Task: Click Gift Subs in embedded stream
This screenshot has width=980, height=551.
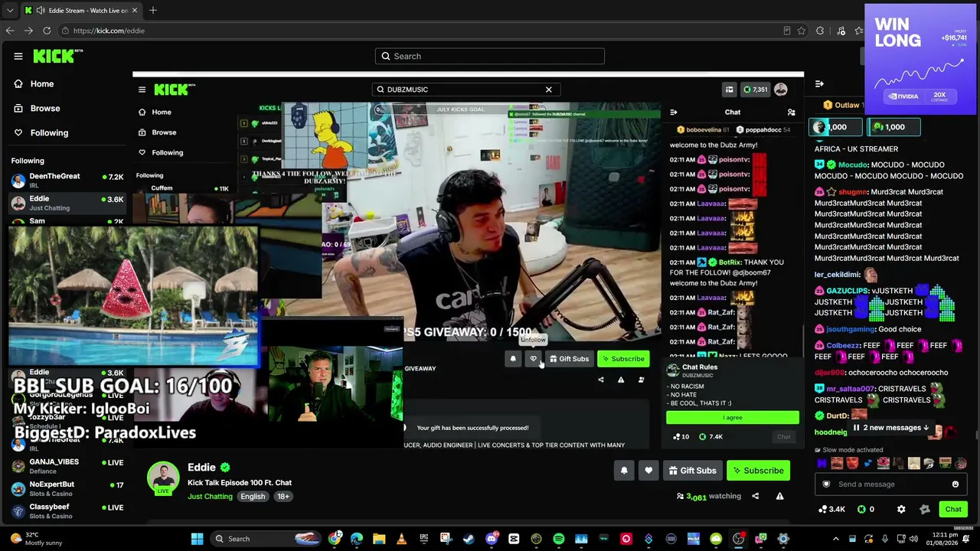Action: click(569, 359)
